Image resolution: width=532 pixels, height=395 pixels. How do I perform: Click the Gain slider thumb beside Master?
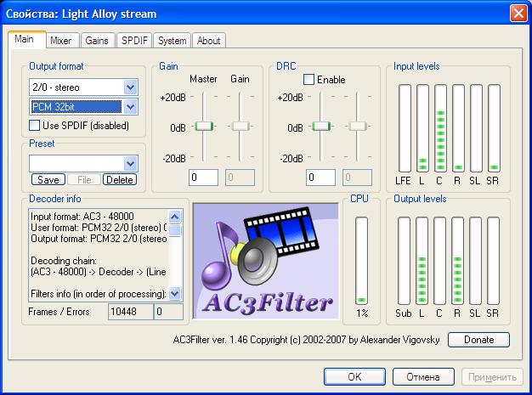pyautogui.click(x=241, y=126)
